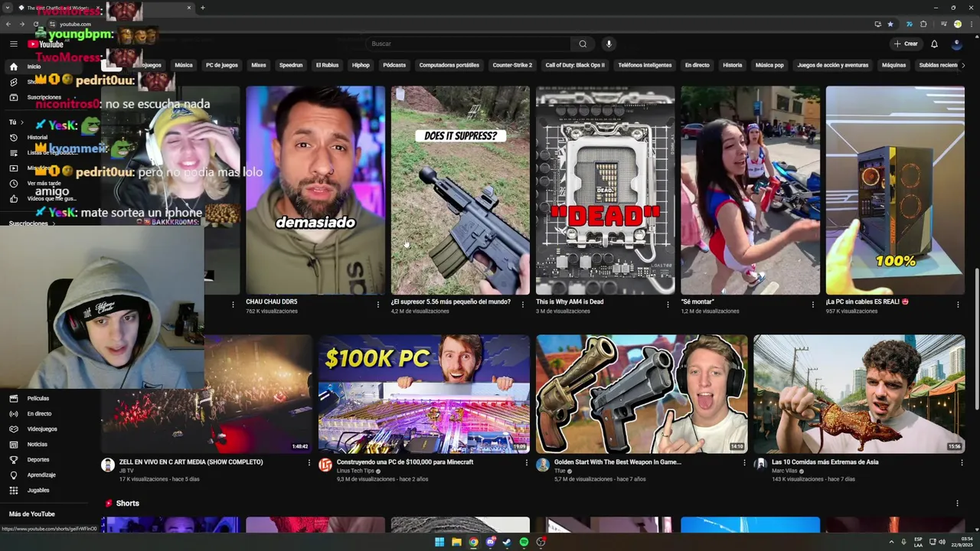Viewport: 980px width, 551px height.
Task: Open the YouTube hamburger guide menu
Action: click(x=14, y=44)
